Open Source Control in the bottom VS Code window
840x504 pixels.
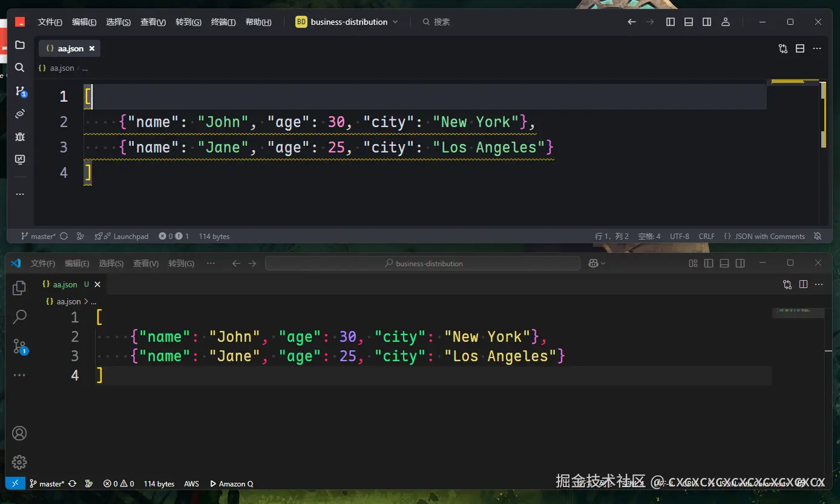click(x=19, y=346)
